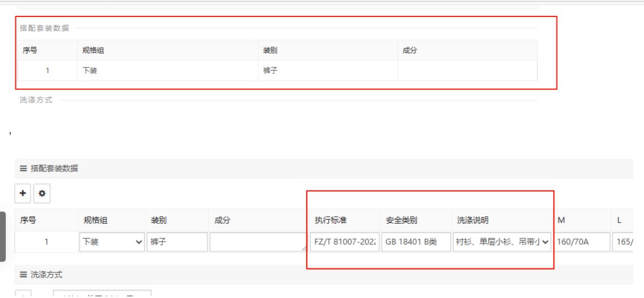Click the plus icon to add a row

point(23,194)
